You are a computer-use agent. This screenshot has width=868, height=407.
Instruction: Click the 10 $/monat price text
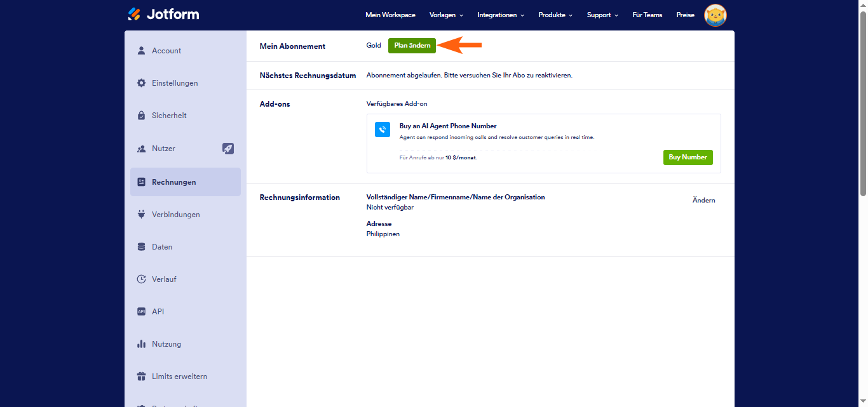[461, 157]
